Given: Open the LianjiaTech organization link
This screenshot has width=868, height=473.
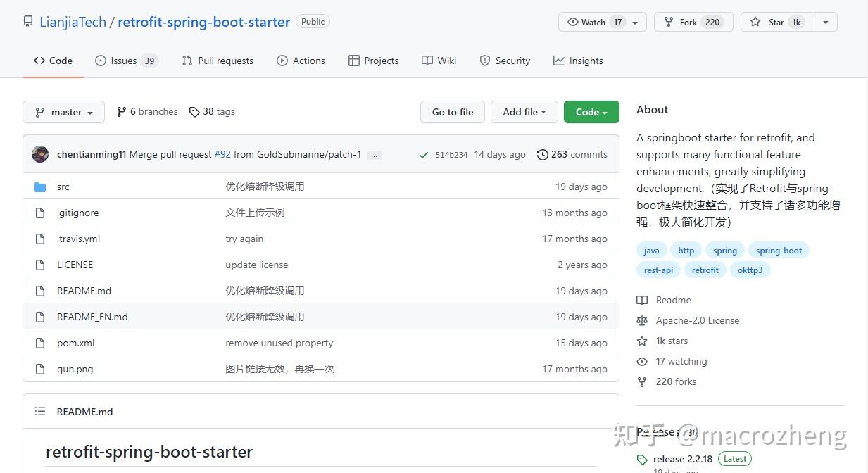Looking at the screenshot, I should coord(73,22).
